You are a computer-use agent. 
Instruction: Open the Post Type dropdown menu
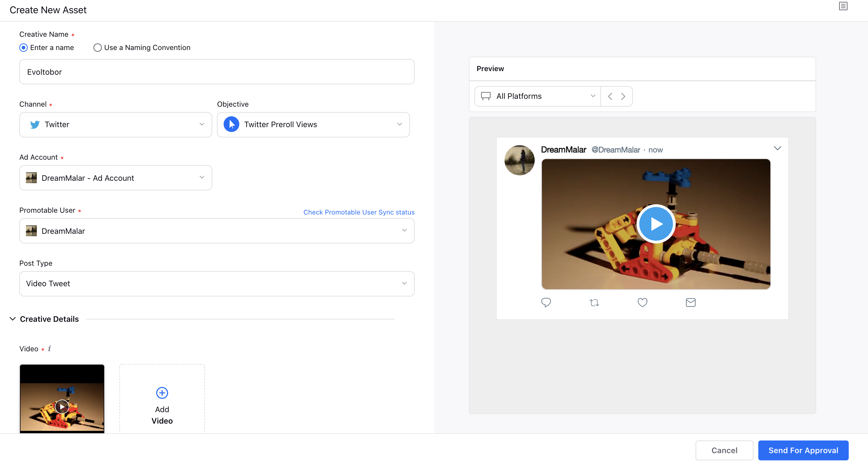coord(217,283)
